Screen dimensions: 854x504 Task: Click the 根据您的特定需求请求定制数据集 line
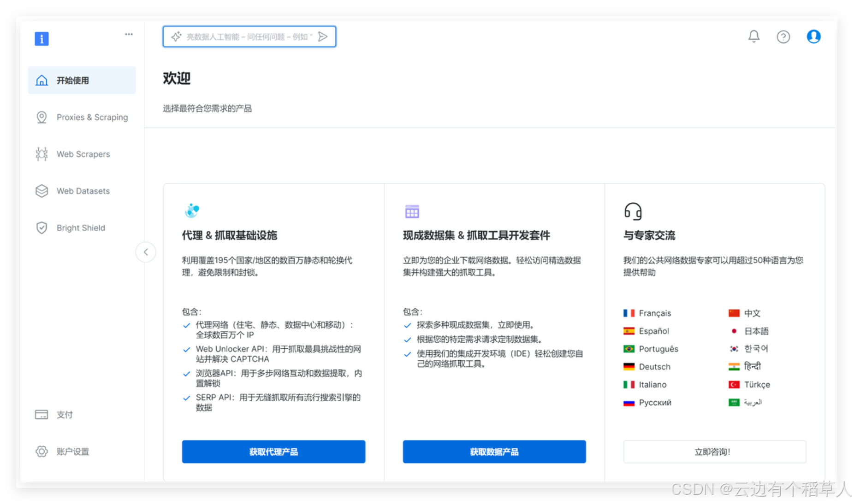pyautogui.click(x=479, y=340)
